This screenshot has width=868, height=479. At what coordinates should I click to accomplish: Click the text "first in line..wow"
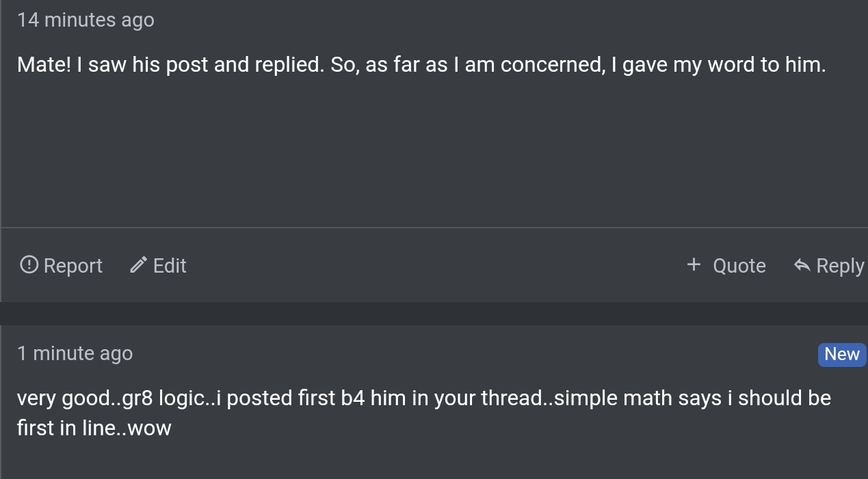94,428
